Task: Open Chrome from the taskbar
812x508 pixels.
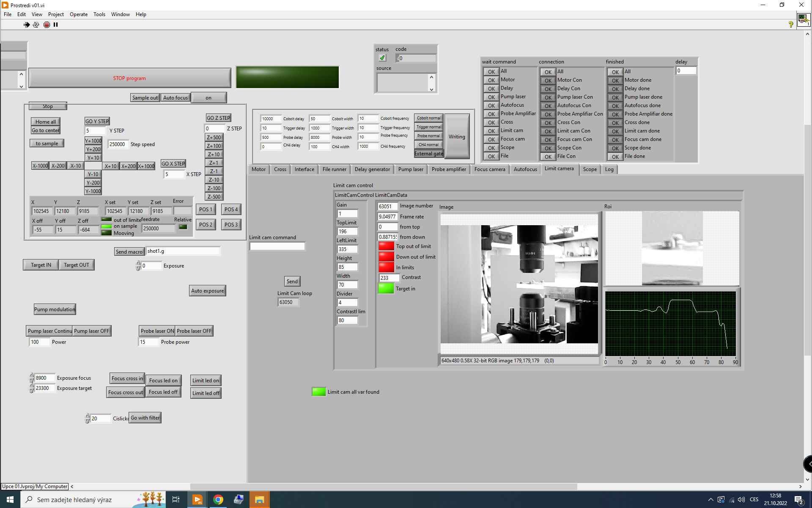Action: pyautogui.click(x=218, y=500)
